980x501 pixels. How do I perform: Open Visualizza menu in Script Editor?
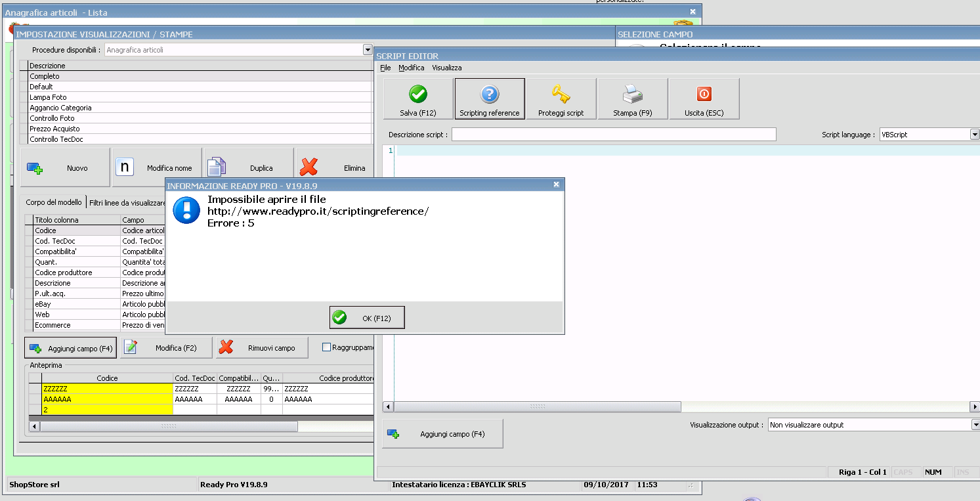coord(446,68)
